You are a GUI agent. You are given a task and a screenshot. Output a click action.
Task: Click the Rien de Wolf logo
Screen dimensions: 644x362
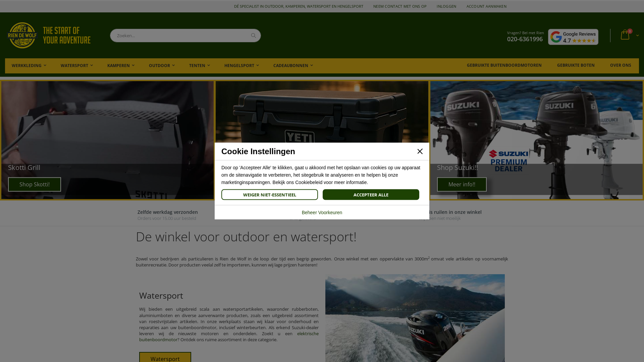49,36
